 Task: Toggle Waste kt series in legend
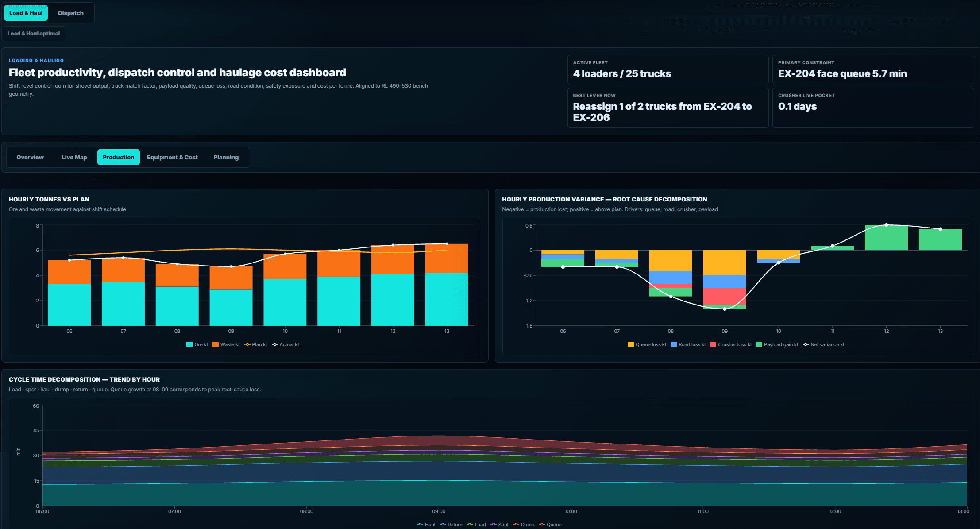click(226, 344)
